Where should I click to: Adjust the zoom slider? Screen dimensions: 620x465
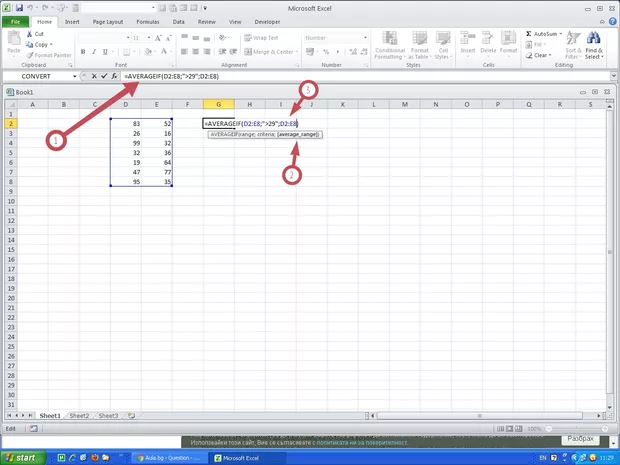tap(577, 429)
